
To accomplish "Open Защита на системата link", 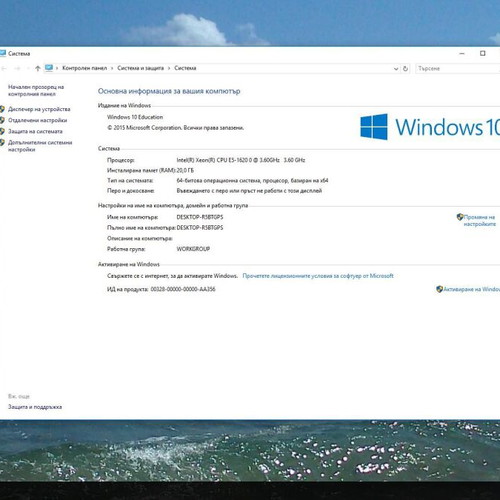I will coord(35,131).
